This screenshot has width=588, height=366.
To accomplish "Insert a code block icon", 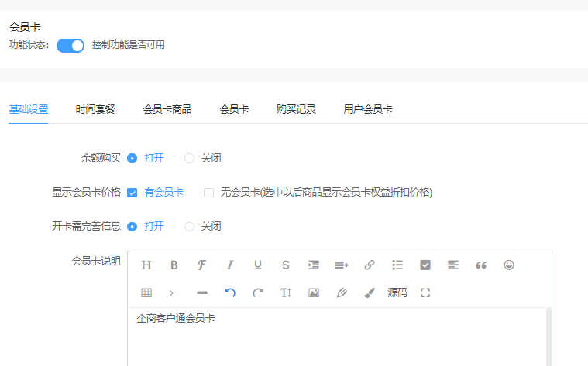I will (174, 293).
